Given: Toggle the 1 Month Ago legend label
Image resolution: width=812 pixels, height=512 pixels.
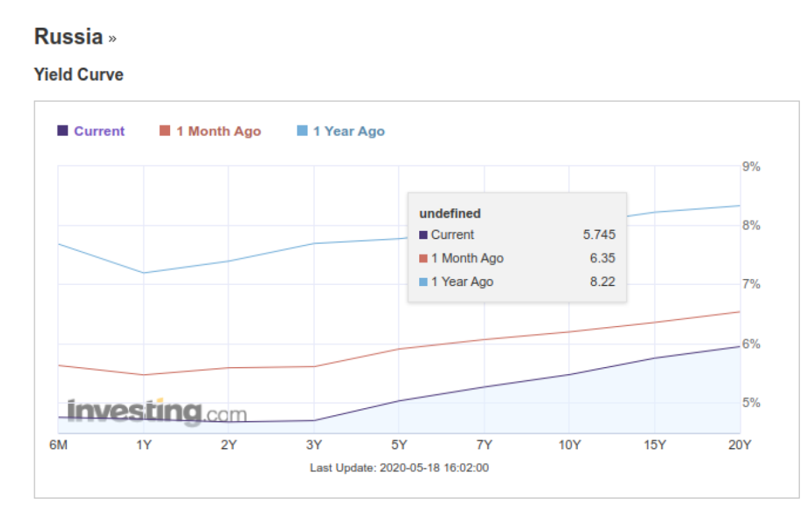Looking at the screenshot, I should (218, 132).
